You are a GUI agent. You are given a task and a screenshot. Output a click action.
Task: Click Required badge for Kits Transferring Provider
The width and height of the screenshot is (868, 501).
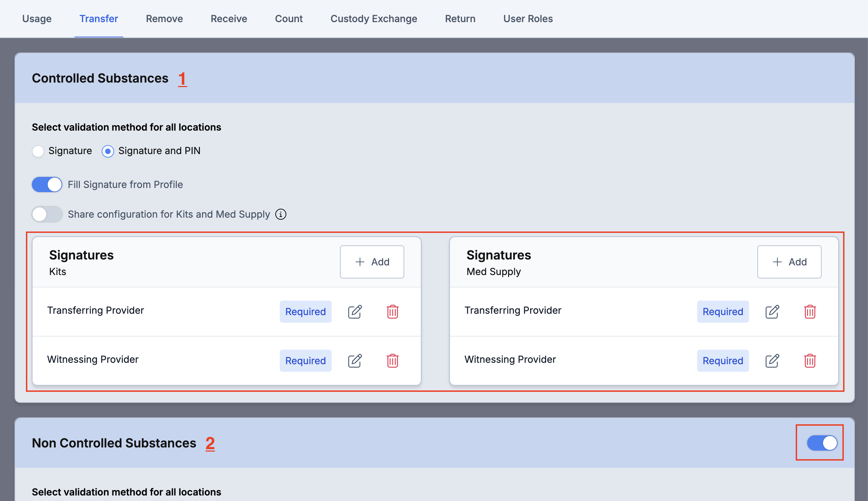(x=306, y=312)
